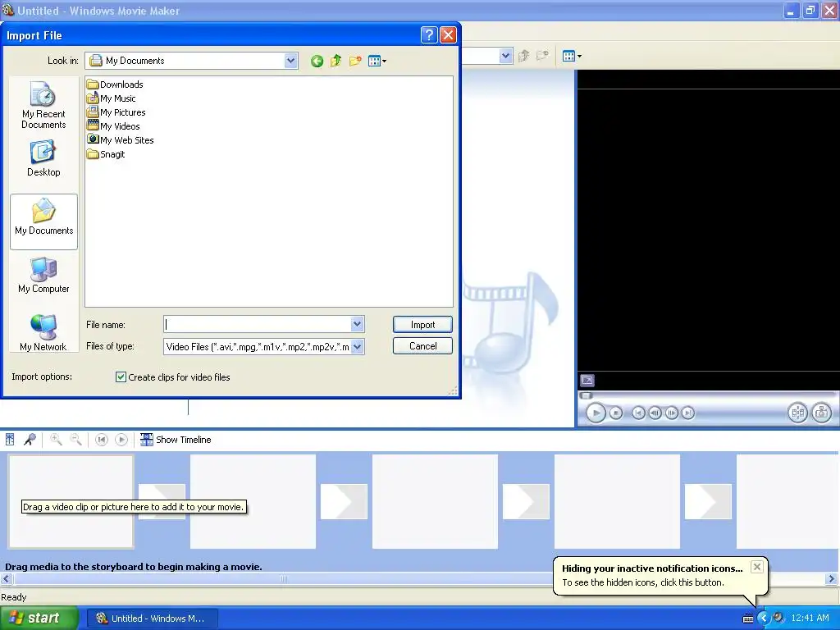Click Next Frame in preview controls

tap(671, 413)
